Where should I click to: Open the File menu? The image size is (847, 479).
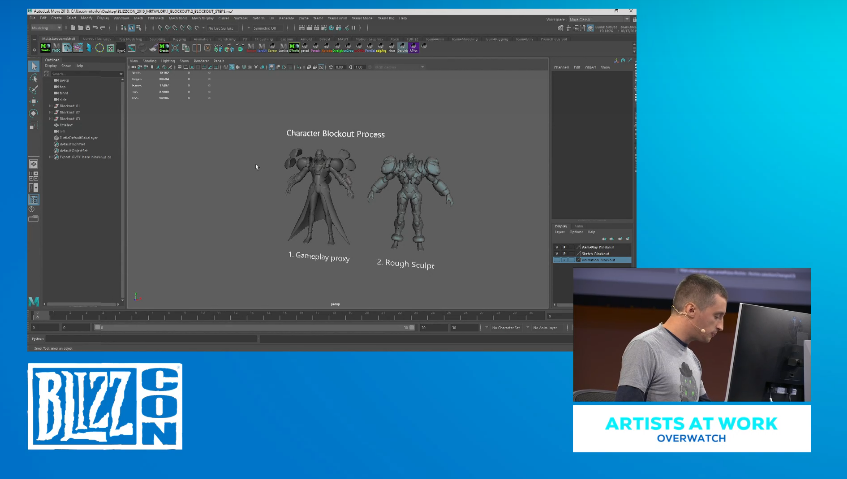(32, 18)
